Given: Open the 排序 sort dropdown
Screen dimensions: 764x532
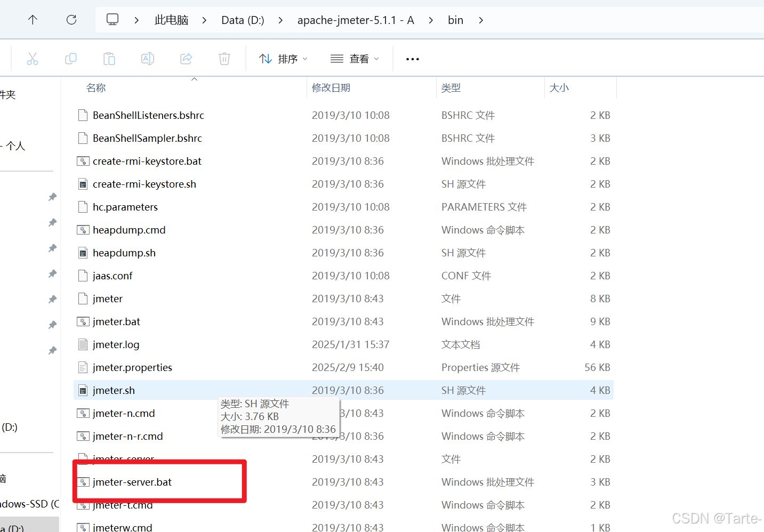Looking at the screenshot, I should (x=283, y=59).
